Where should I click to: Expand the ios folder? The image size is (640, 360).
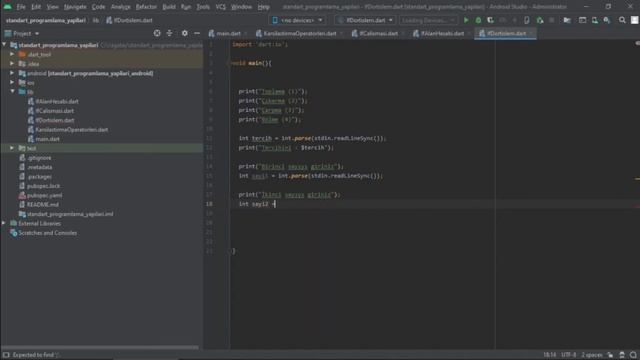click(x=12, y=82)
